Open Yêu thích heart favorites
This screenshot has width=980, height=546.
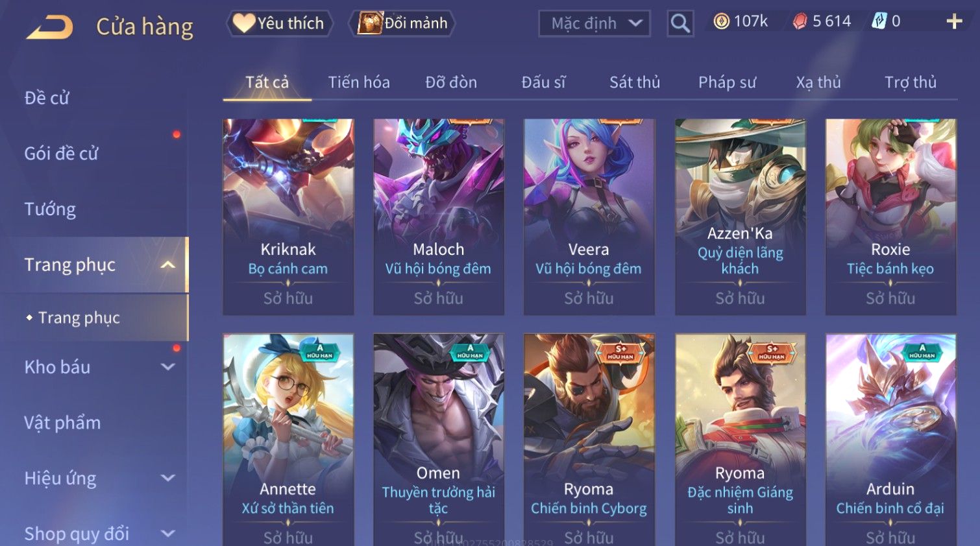tap(280, 23)
